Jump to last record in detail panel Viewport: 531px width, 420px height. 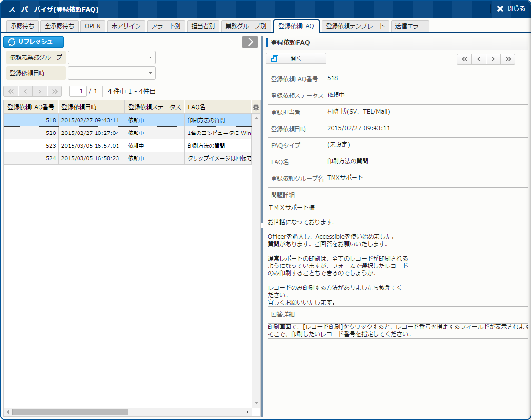coord(508,59)
